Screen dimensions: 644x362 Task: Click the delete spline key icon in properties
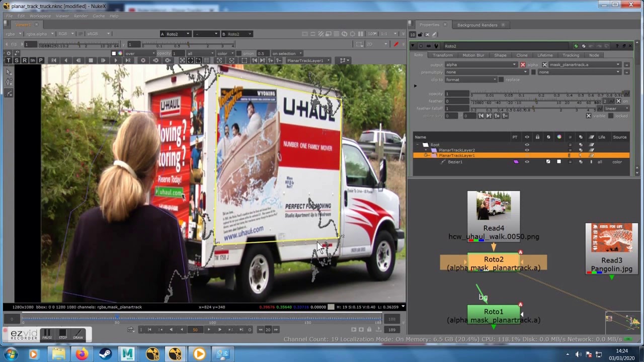click(505, 116)
